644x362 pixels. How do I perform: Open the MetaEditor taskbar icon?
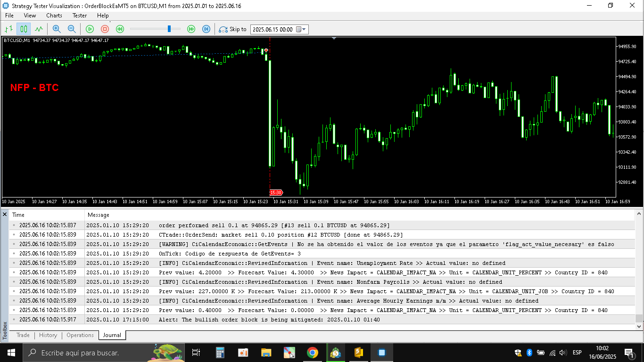click(x=358, y=353)
